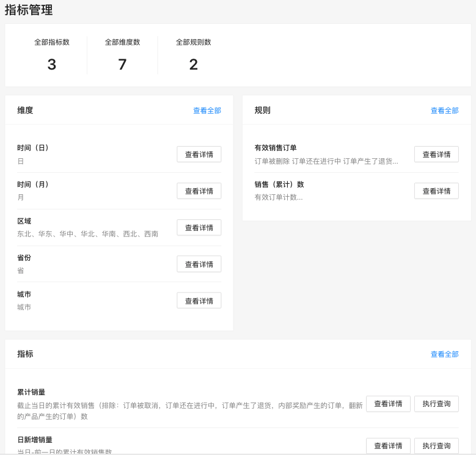View details of 日新增销量 metric

(388, 446)
